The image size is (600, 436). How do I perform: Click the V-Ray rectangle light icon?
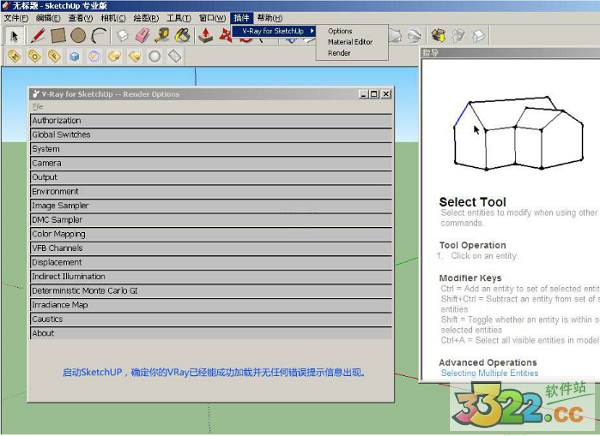coord(135,56)
